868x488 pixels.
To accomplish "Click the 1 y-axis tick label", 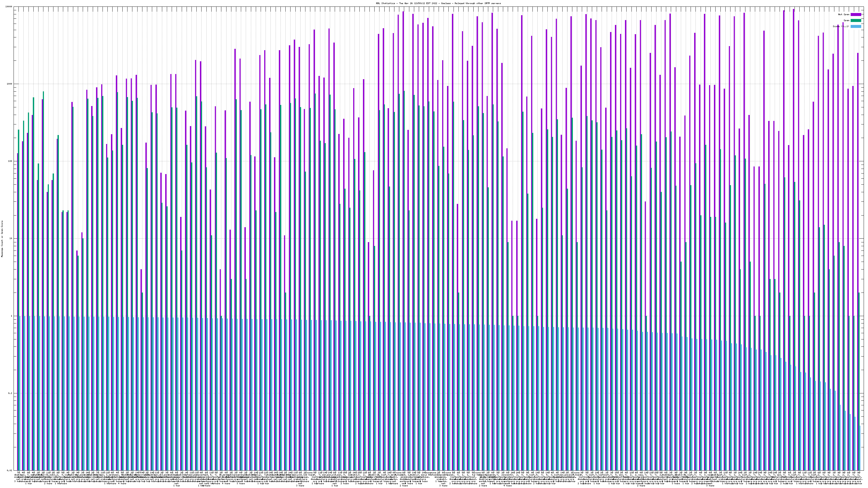I will [12, 316].
